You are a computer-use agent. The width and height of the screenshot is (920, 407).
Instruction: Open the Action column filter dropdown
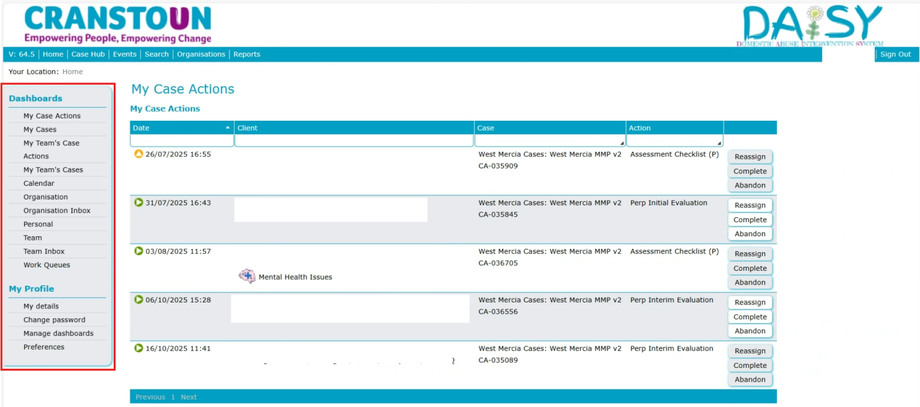click(x=719, y=143)
